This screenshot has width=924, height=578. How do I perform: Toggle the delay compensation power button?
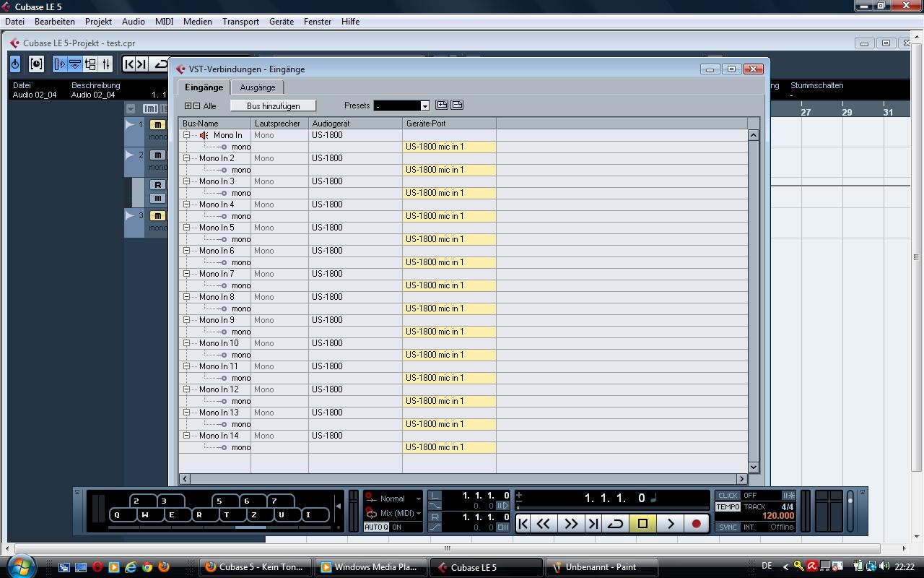[x=15, y=64]
